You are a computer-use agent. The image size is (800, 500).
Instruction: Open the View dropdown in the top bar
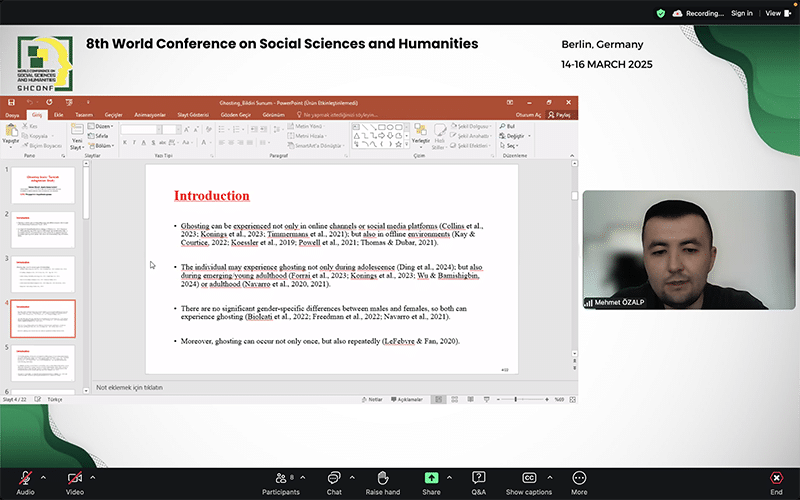pyautogui.click(x=775, y=13)
